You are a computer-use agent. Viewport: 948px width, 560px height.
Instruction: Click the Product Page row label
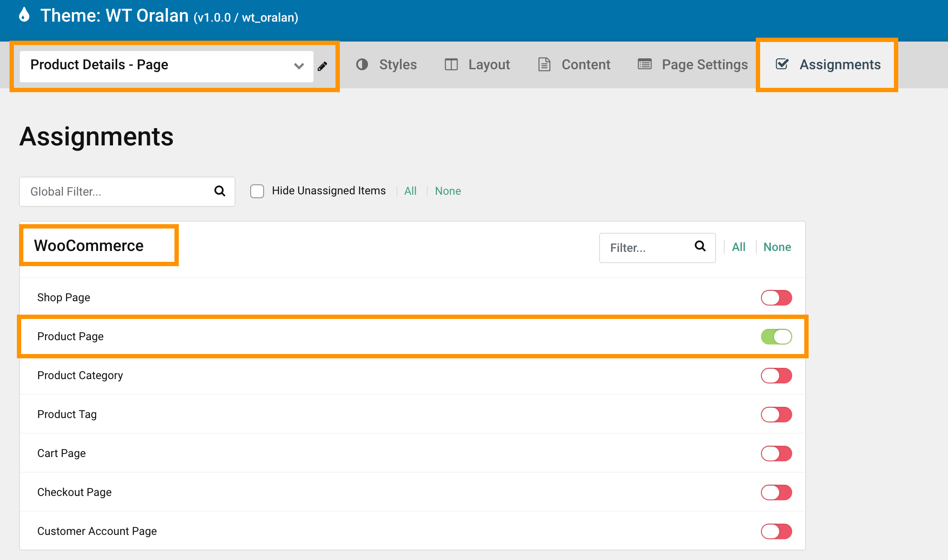tap(70, 337)
